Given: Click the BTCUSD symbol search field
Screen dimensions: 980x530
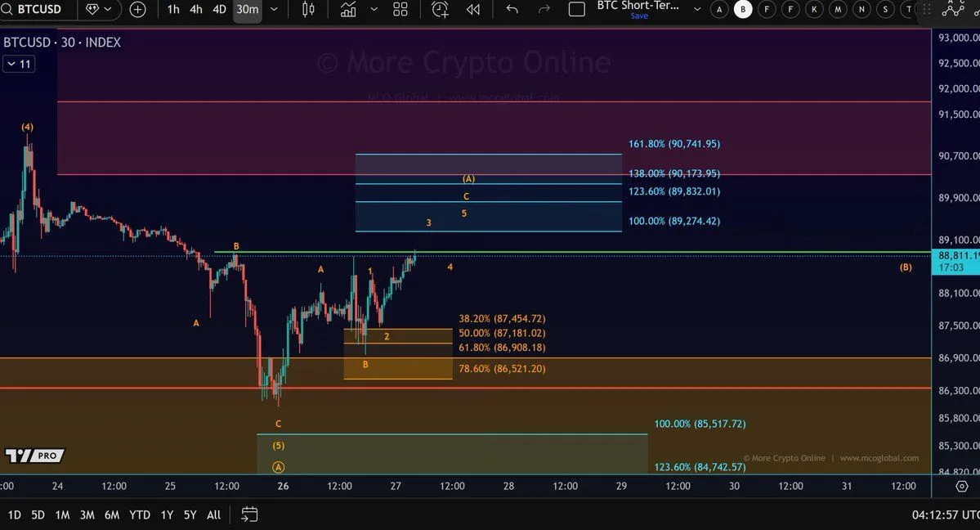Looking at the screenshot, I should [39, 10].
